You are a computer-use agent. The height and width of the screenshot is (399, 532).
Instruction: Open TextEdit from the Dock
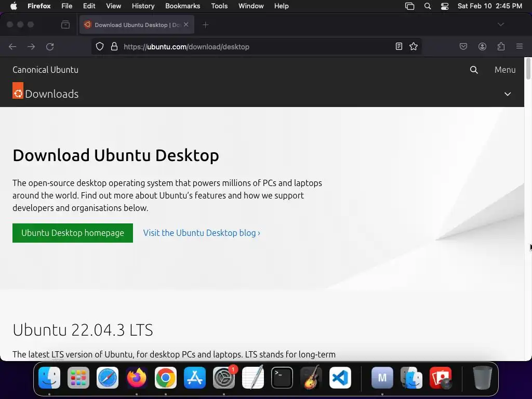pyautogui.click(x=253, y=378)
